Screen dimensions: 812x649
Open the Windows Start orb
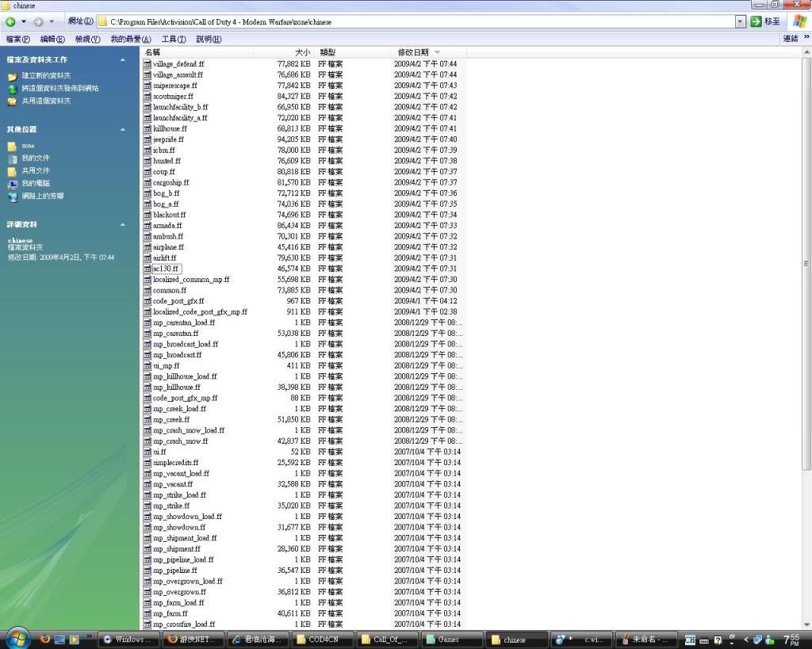click(x=17, y=638)
